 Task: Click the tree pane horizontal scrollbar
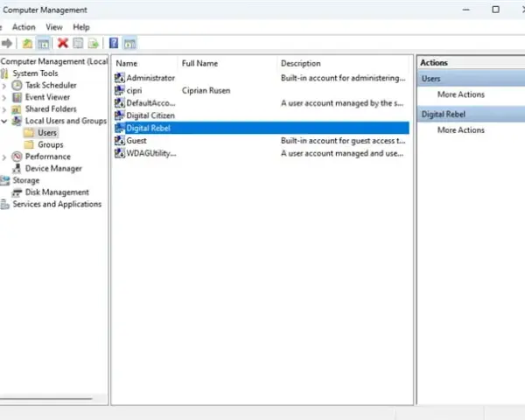tap(45, 399)
